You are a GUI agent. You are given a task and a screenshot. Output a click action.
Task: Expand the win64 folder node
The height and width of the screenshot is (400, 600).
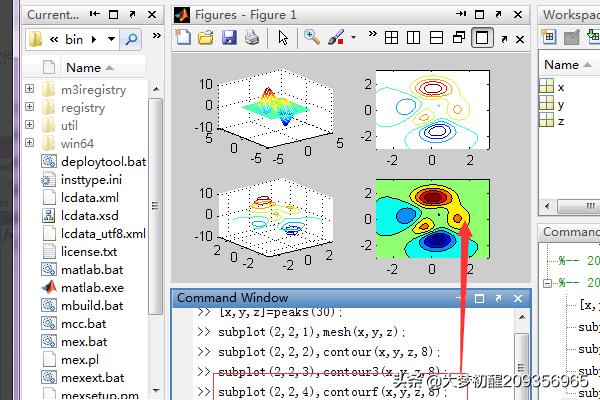[31, 144]
